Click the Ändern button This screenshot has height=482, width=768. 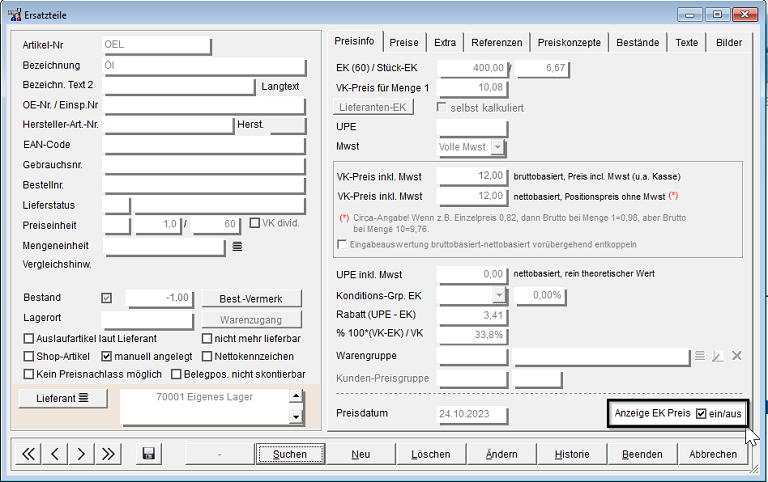(x=502, y=454)
